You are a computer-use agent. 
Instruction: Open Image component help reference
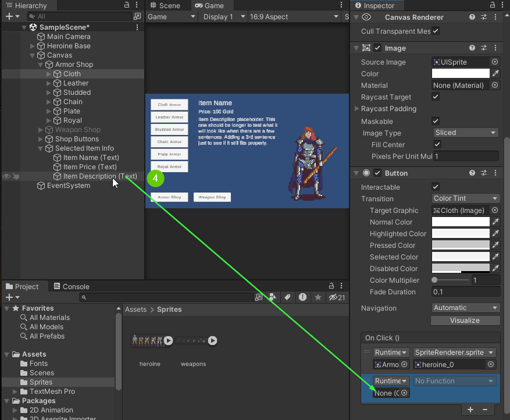472,48
